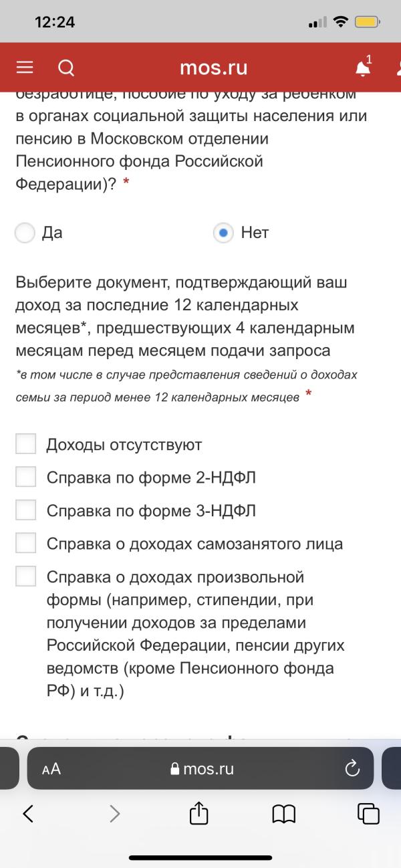Check "Справка по форме 2-НДФЛ"
Viewport: 401px width, 868px height.
click(x=25, y=477)
